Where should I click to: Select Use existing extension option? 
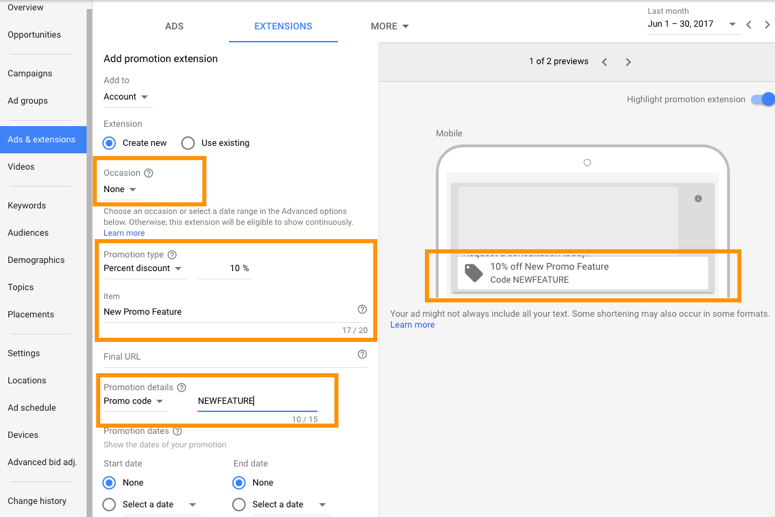coord(188,143)
